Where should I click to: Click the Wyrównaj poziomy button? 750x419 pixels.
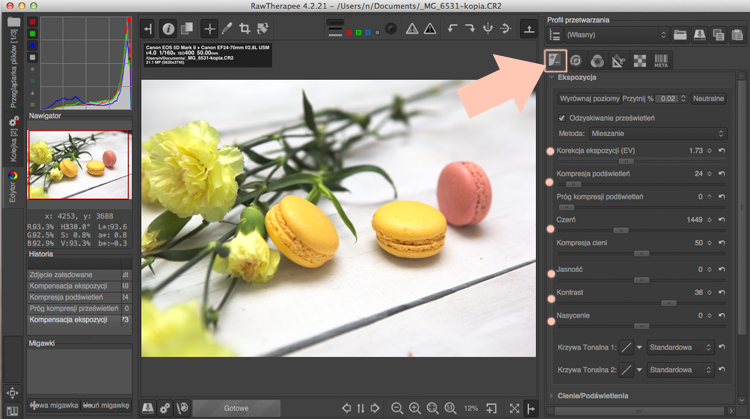(589, 99)
